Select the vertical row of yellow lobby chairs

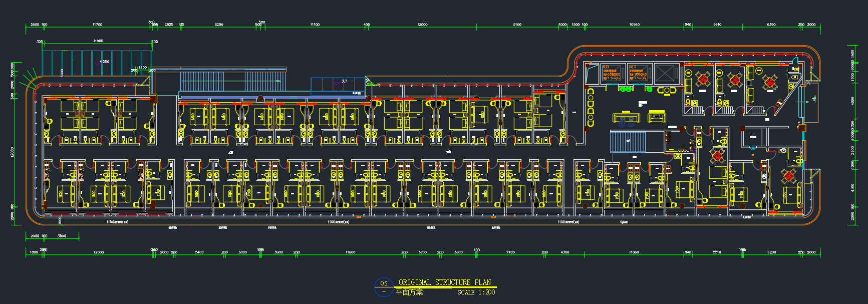coord(591,108)
